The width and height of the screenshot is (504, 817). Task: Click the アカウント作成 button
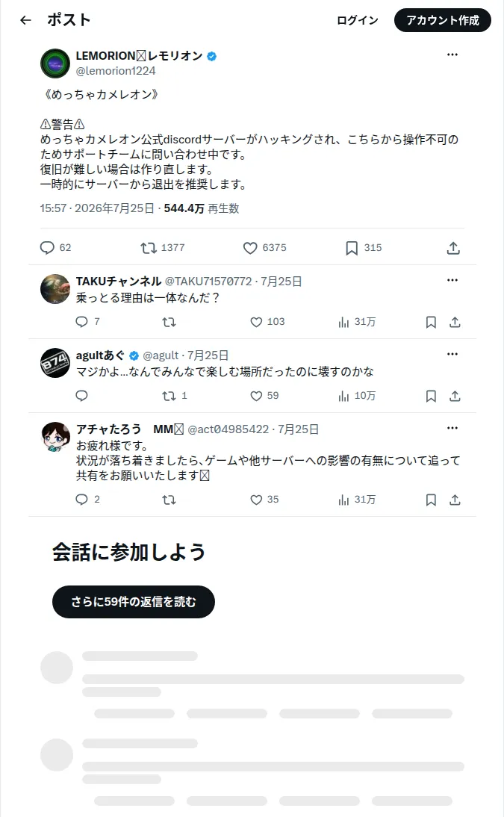443,20
